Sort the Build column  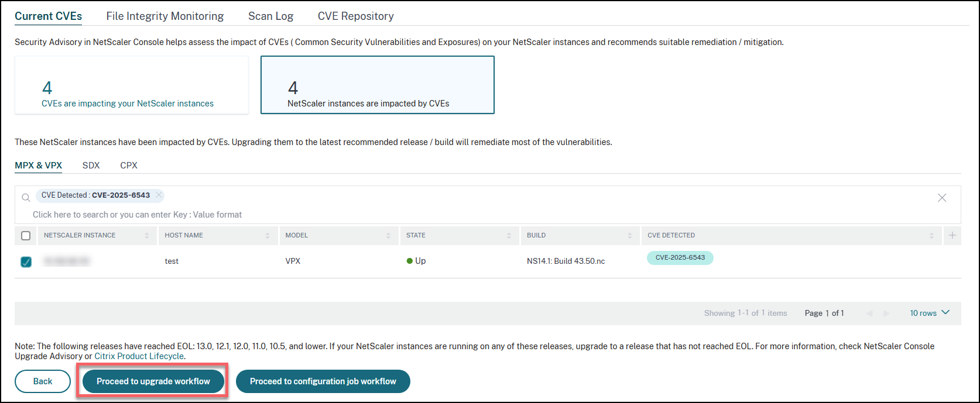(x=629, y=236)
